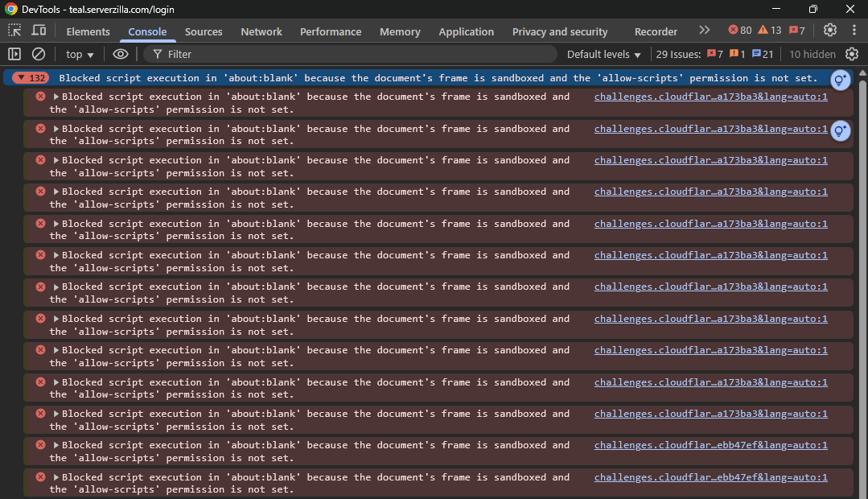Select the Console tab
Viewport: 868px width, 499px height.
click(147, 31)
